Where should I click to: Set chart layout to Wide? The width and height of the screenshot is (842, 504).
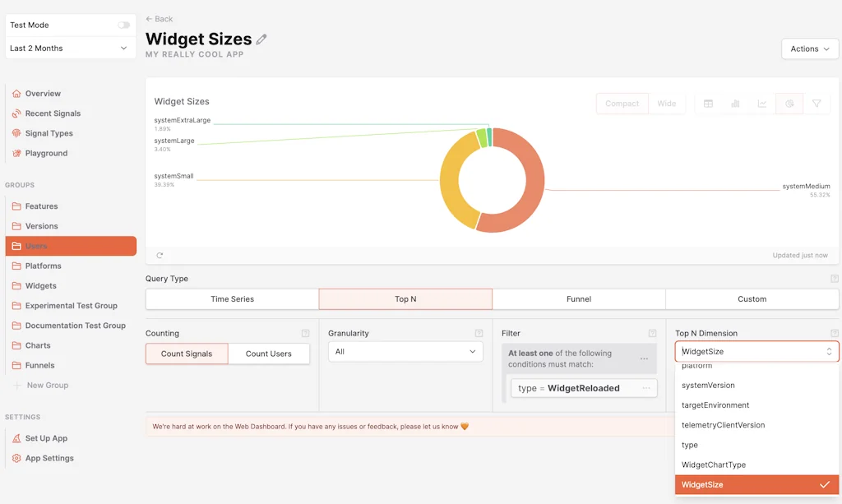(666, 104)
